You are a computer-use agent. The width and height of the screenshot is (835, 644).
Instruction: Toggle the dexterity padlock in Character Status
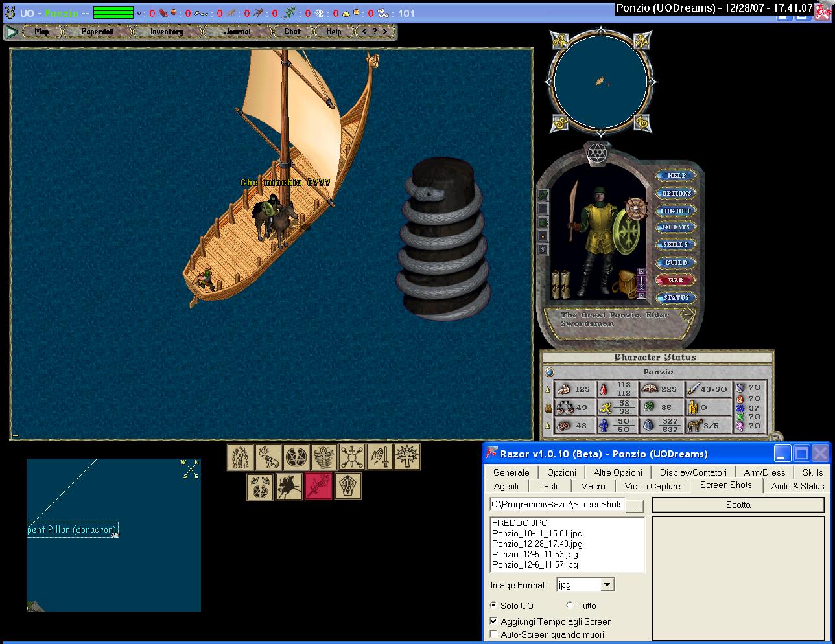coord(547,408)
